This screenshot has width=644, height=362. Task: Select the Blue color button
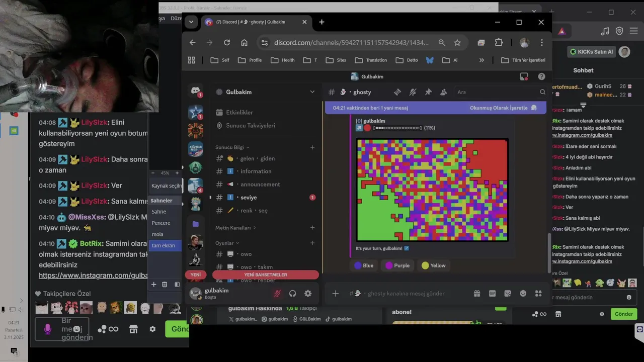[364, 265]
